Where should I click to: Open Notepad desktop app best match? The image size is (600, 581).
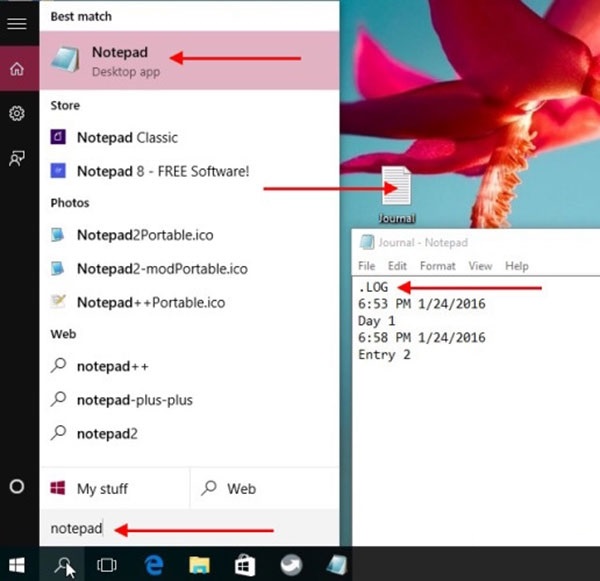[x=120, y=60]
